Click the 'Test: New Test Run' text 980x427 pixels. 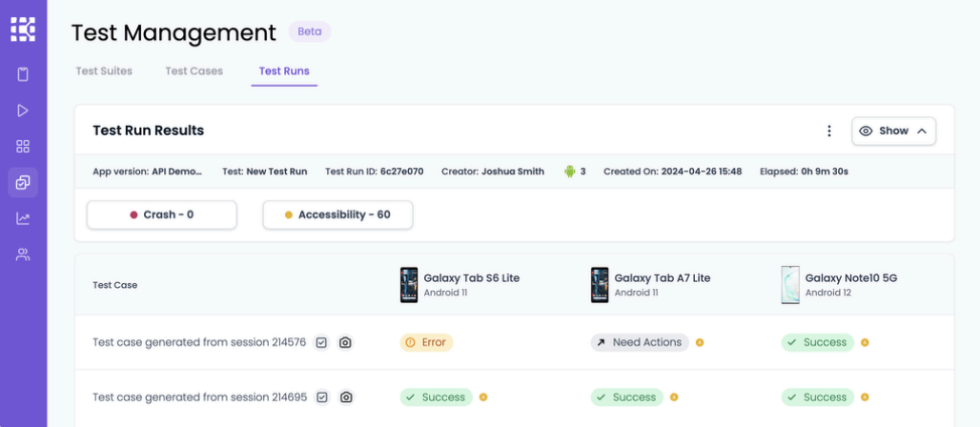[264, 172]
